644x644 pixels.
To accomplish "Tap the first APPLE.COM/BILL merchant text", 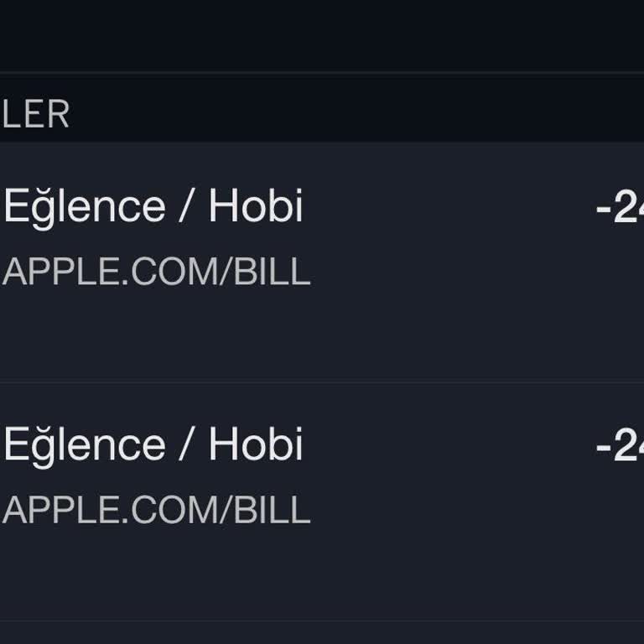I will pyautogui.click(x=157, y=273).
